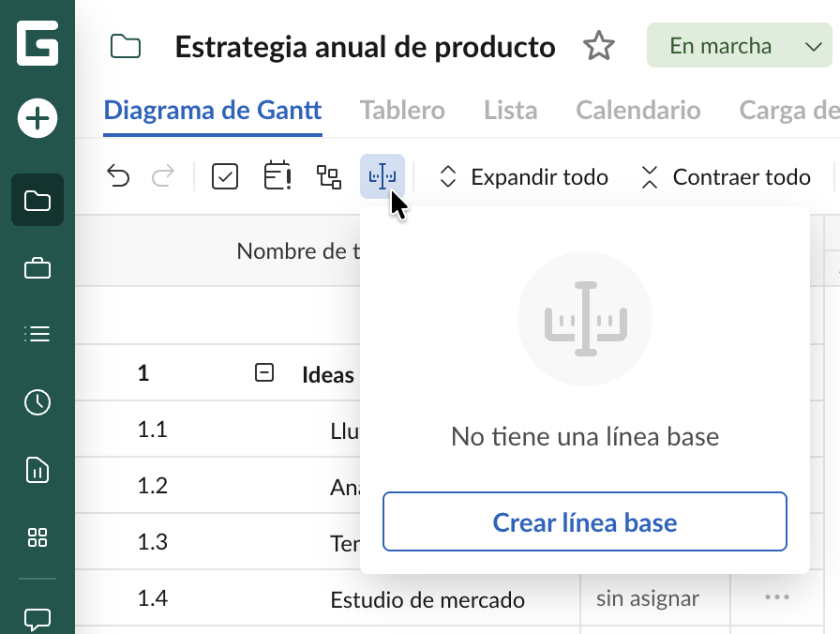Switch to Diagrama de Gantt tab
The image size is (840, 634).
[x=213, y=111]
